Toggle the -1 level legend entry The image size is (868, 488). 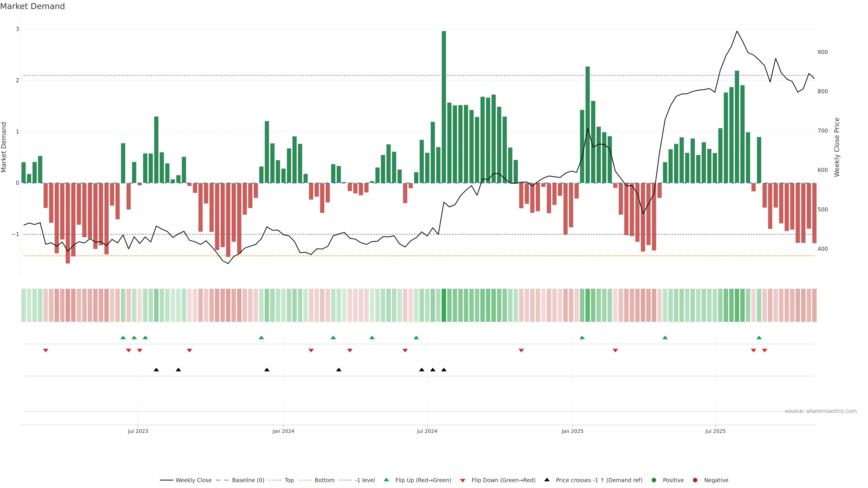click(x=365, y=480)
